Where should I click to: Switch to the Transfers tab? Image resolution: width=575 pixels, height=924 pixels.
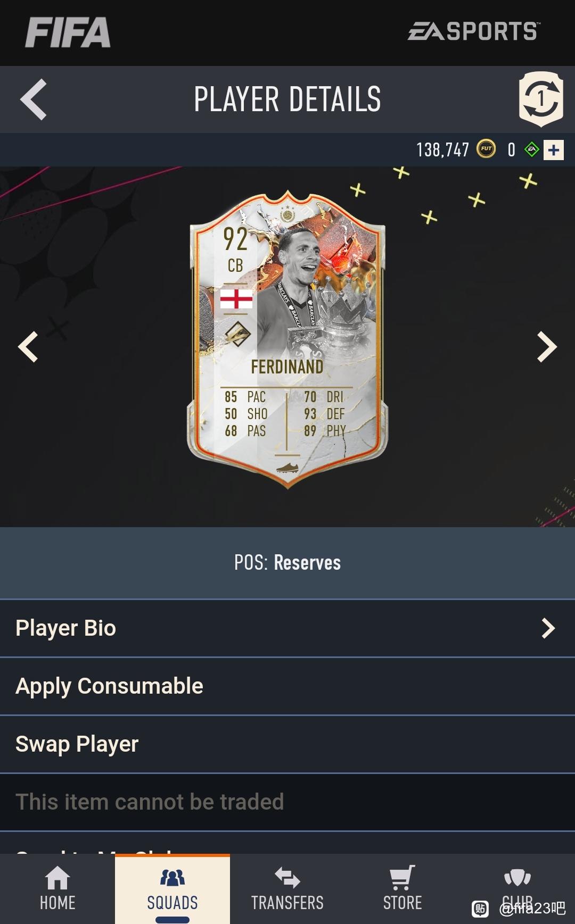tap(287, 889)
